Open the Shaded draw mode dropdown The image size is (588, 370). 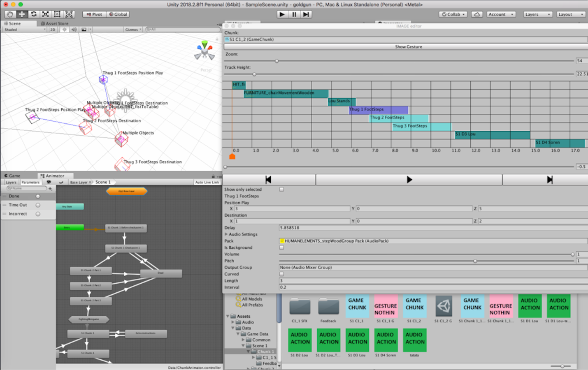click(25, 30)
